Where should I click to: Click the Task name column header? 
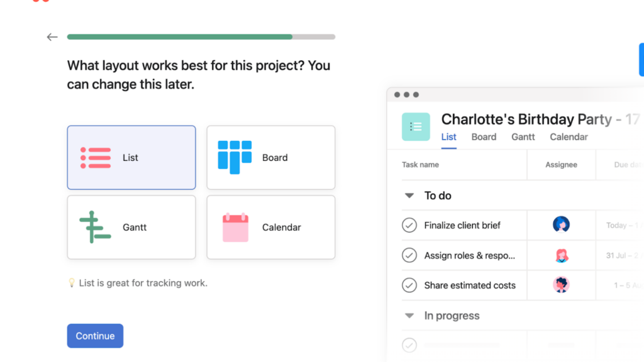click(420, 164)
